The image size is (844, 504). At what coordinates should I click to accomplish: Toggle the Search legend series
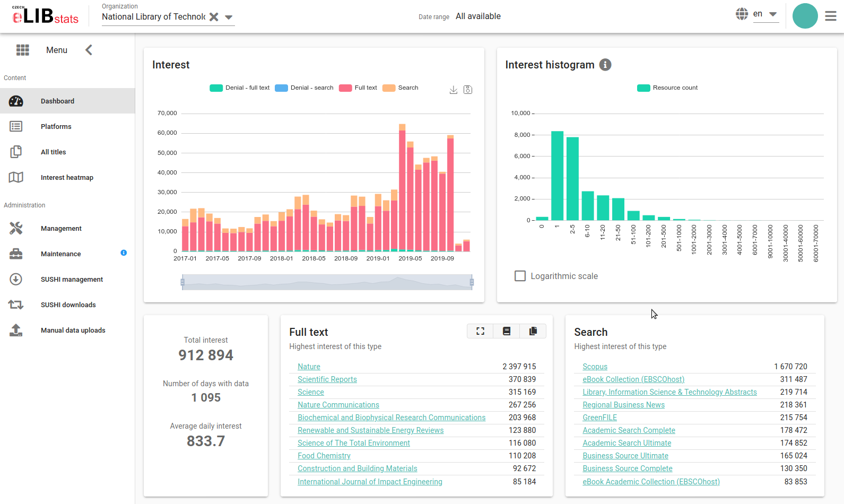tap(401, 88)
